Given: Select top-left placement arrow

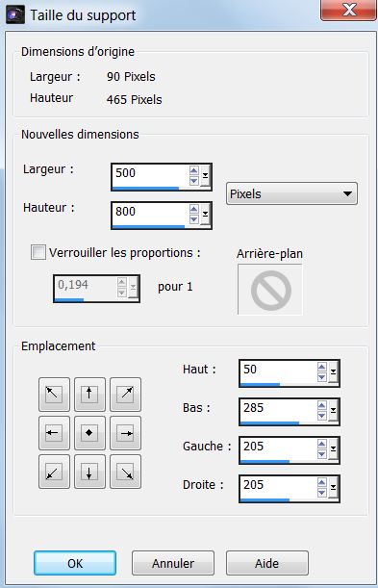Looking at the screenshot, I should [54, 395].
